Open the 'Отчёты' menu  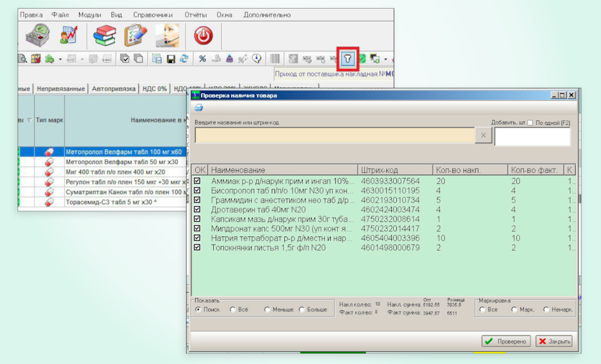195,15
